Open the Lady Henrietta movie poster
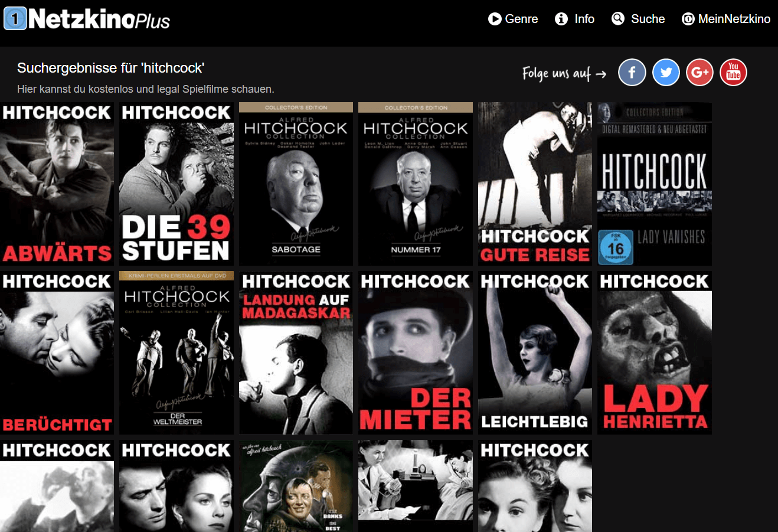 coord(655,353)
